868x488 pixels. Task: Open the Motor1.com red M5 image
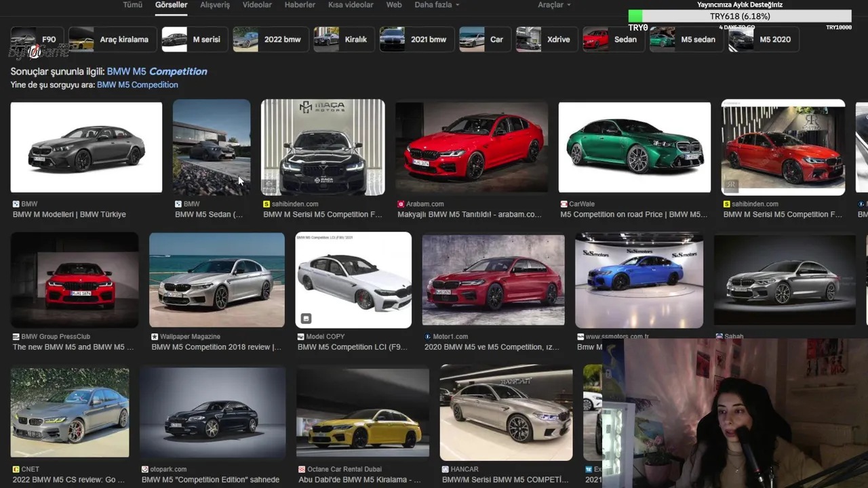[493, 280]
